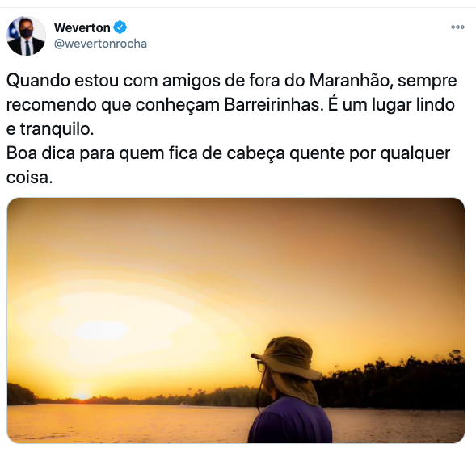Click the purple shirt in the photo

coord(290,421)
